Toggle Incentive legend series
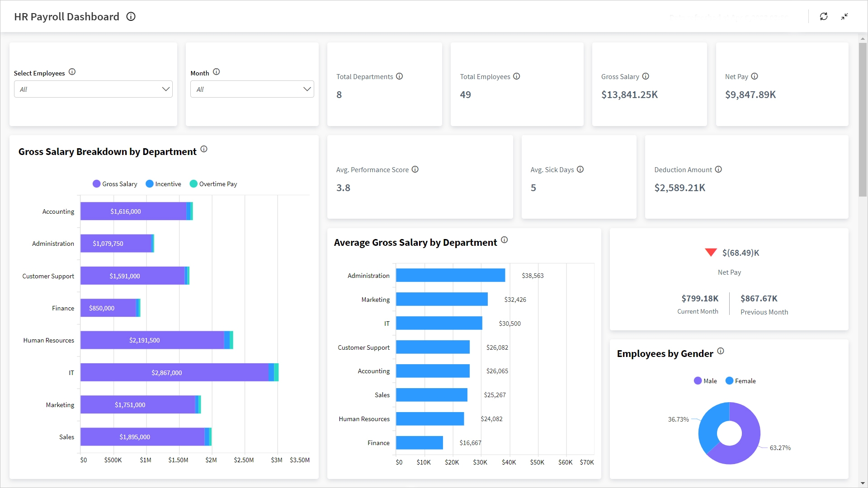The height and width of the screenshot is (488, 868). (x=163, y=184)
